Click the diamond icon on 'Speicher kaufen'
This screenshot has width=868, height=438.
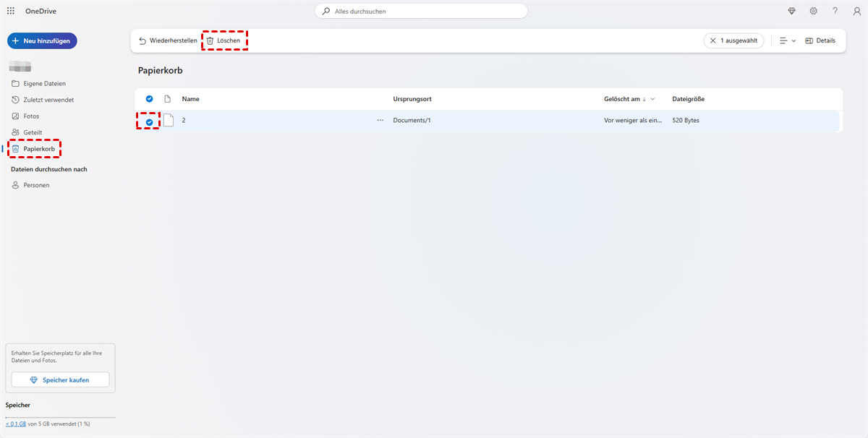click(33, 380)
